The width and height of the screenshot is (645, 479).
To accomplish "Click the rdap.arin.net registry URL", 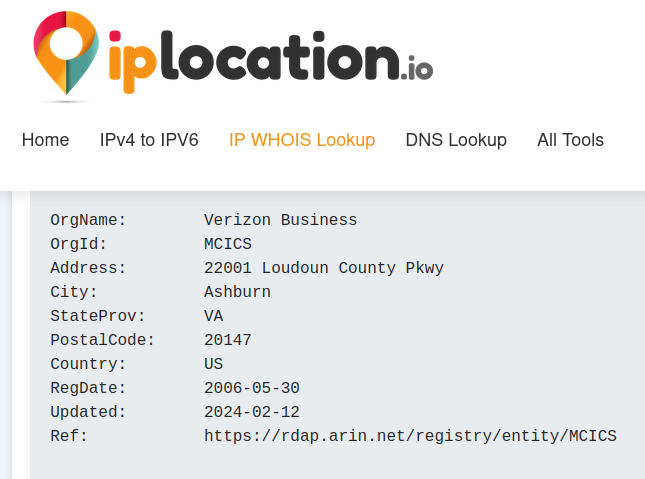I will tap(410, 436).
